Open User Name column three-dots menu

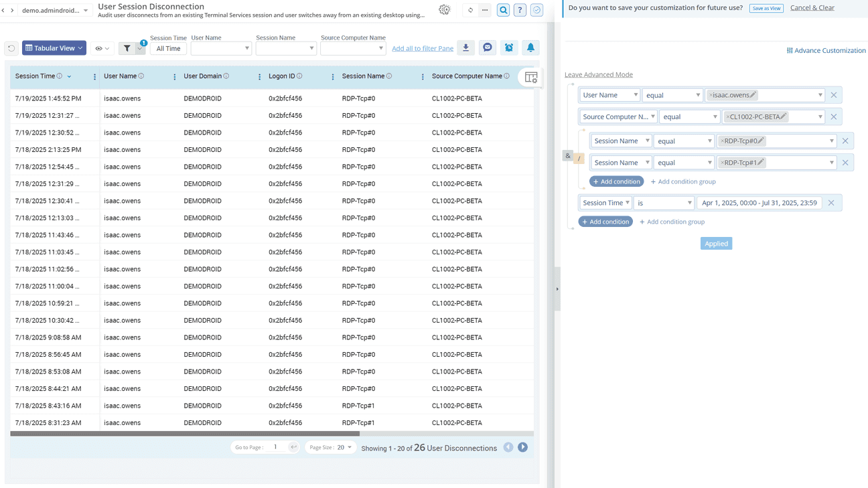click(175, 77)
